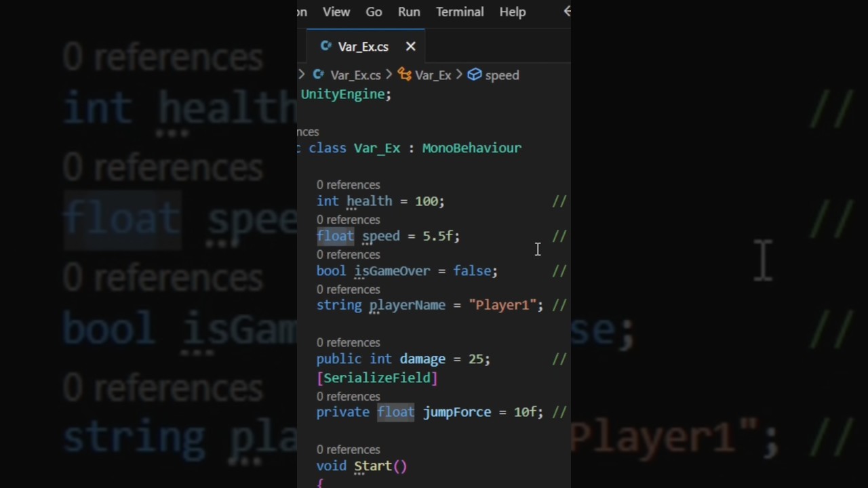This screenshot has width=868, height=488.
Task: Click the highlighted float keyword before speed
Action: [x=336, y=236]
